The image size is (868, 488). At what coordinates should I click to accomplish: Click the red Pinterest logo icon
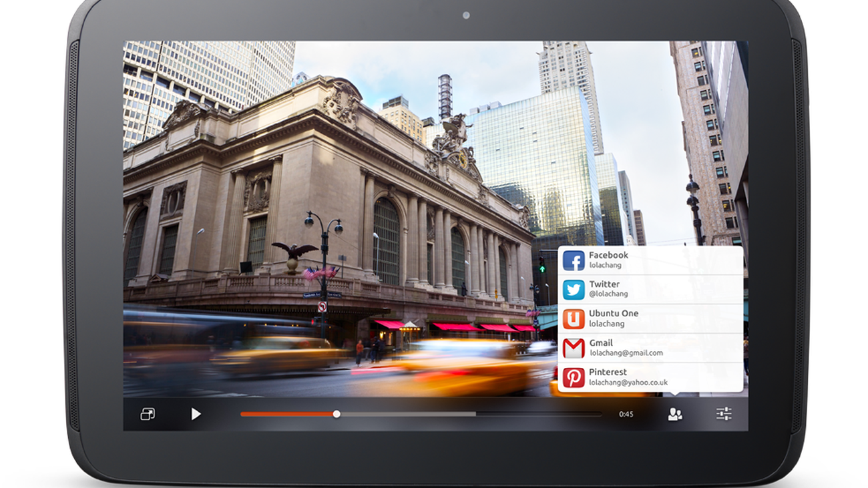pos(574,377)
